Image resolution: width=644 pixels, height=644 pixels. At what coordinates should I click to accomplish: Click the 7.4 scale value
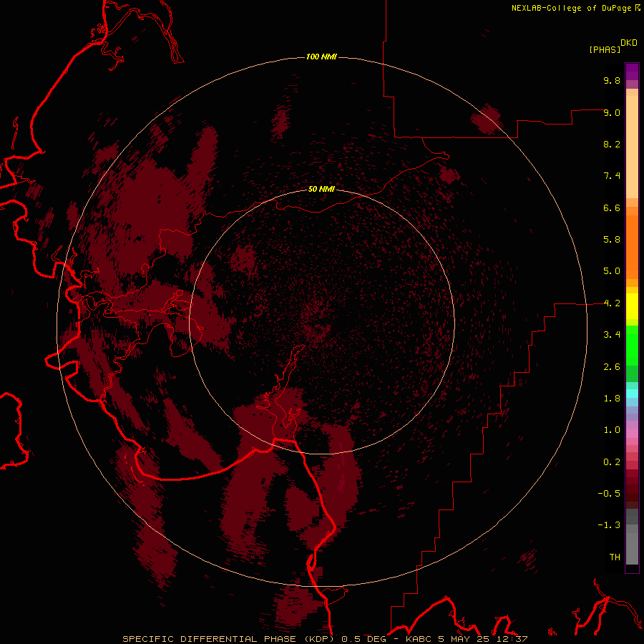tap(612, 176)
